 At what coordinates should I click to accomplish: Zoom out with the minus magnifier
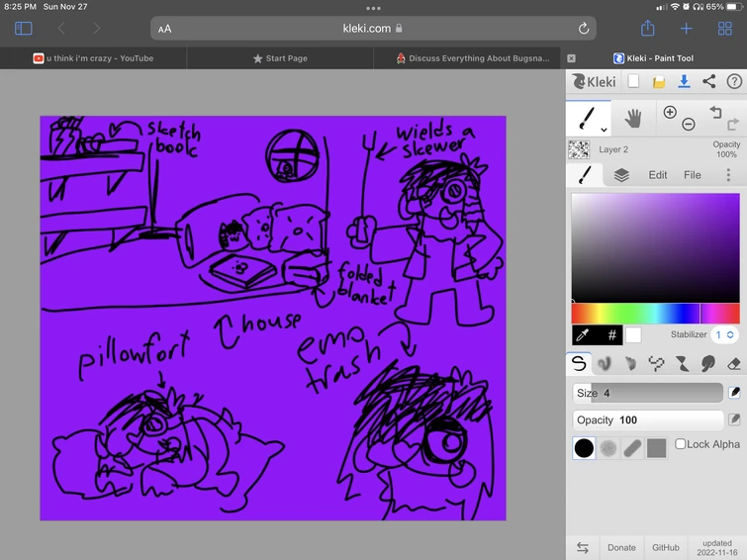(688, 125)
